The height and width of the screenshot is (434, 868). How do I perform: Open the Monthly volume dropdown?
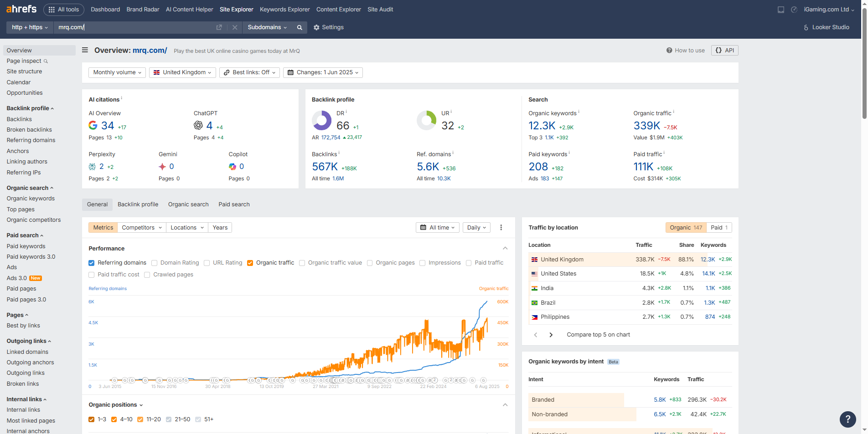pyautogui.click(x=118, y=72)
